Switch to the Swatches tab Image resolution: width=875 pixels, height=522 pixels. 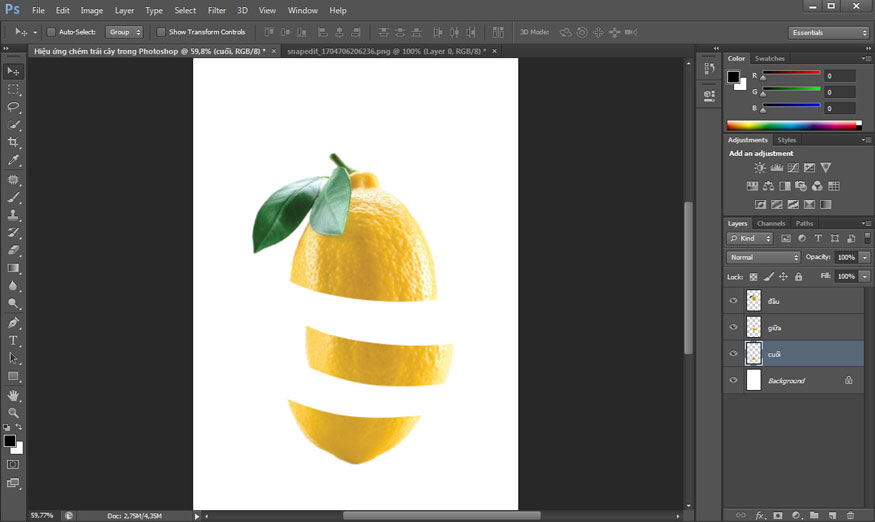(770, 59)
